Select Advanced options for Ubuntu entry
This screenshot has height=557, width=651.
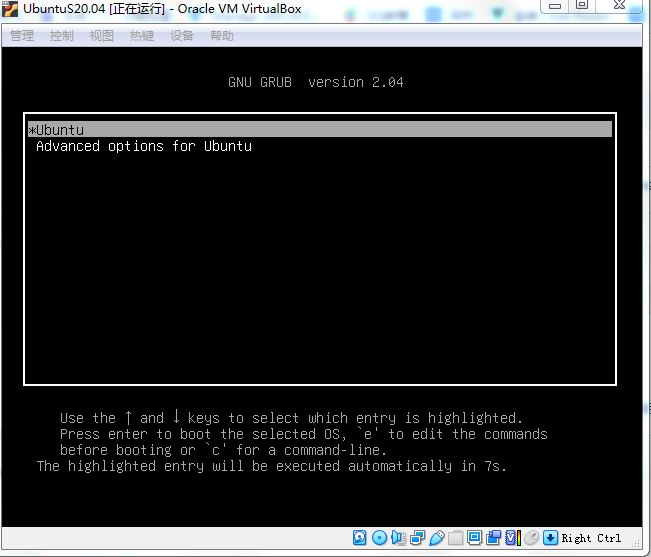click(144, 146)
